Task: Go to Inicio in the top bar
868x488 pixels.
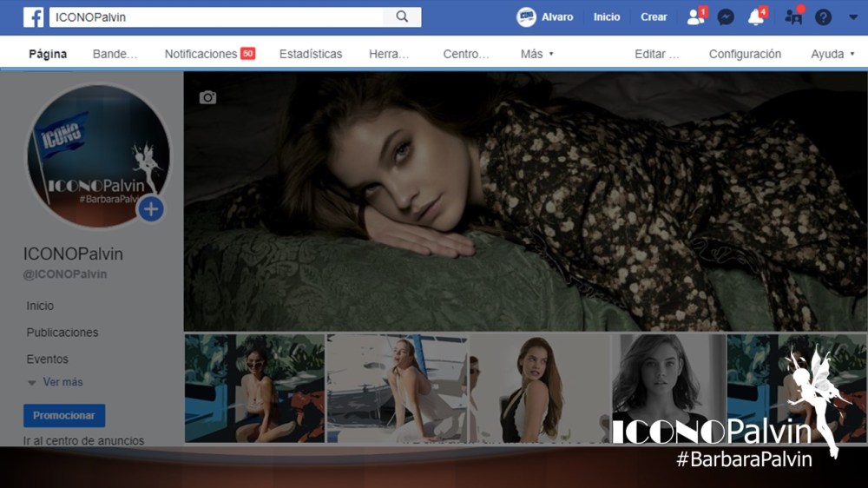Action: click(x=607, y=17)
